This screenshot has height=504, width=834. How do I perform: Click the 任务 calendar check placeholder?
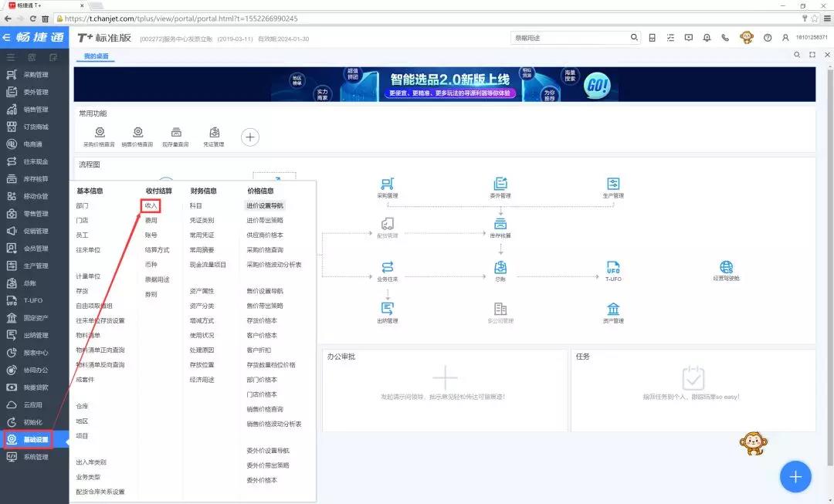point(693,378)
